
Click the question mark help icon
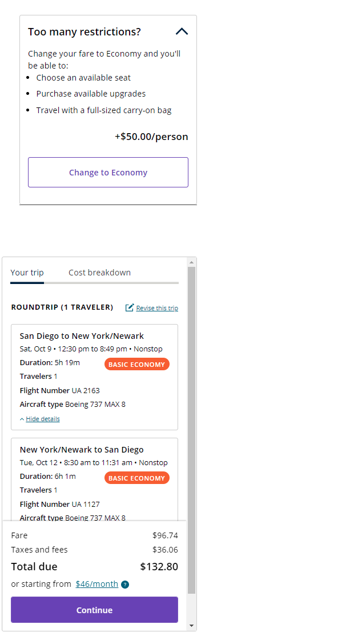[x=125, y=585]
